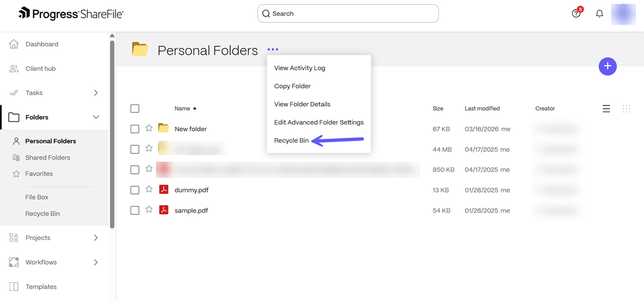Open the sample.pdf file name
The image size is (644, 301).
point(191,211)
